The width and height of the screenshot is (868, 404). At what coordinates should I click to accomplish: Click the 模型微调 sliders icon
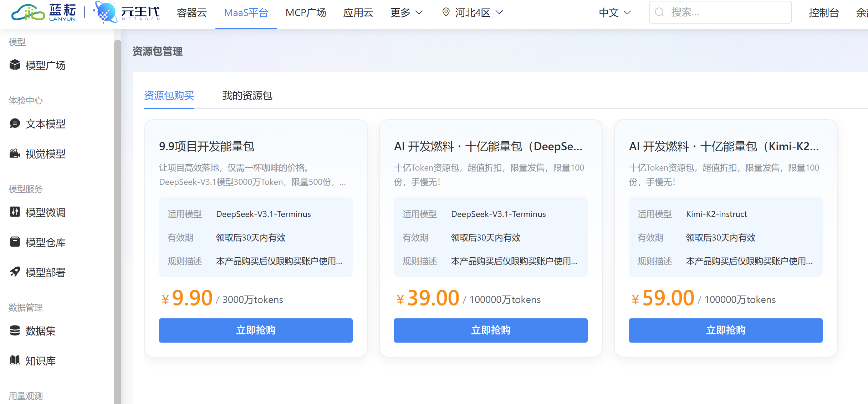point(15,212)
